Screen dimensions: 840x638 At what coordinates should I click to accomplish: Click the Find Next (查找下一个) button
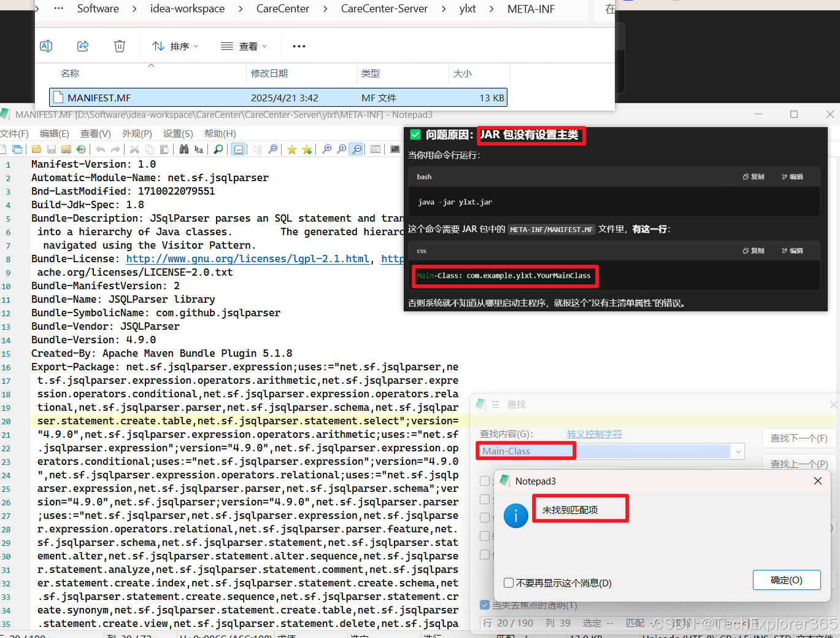[x=798, y=438]
